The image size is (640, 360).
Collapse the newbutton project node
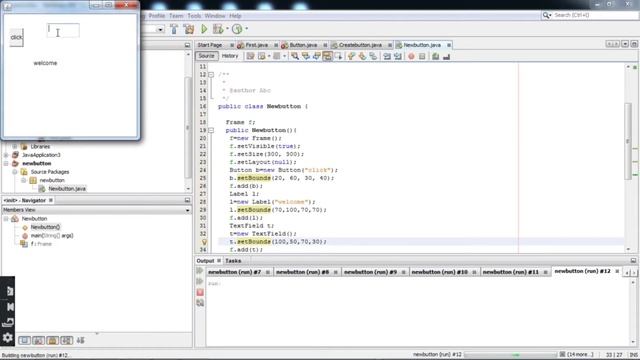[6, 163]
